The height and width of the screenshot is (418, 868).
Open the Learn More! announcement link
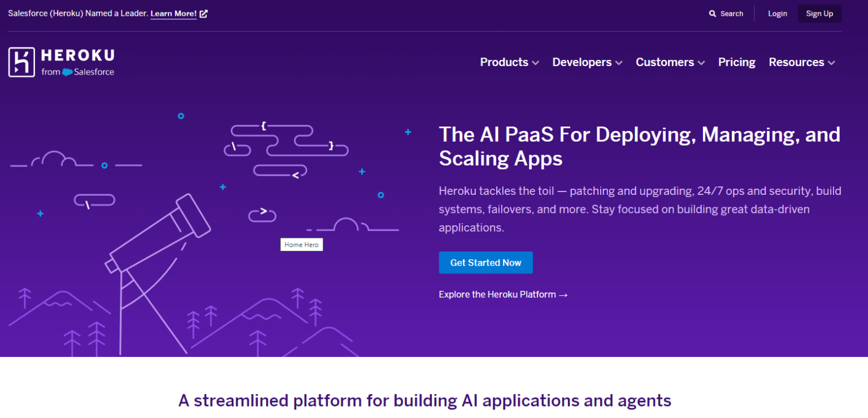(173, 13)
